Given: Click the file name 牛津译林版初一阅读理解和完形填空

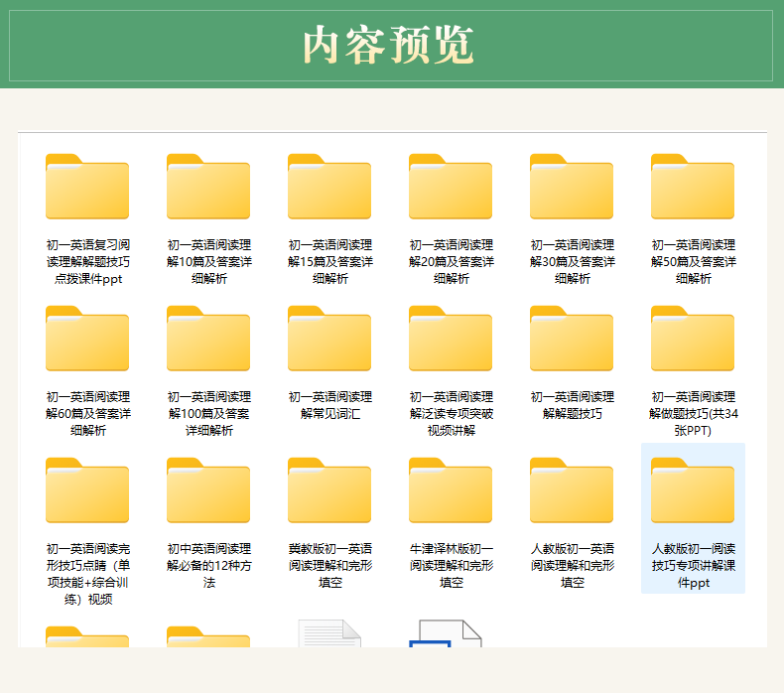Looking at the screenshot, I should 451,565.
